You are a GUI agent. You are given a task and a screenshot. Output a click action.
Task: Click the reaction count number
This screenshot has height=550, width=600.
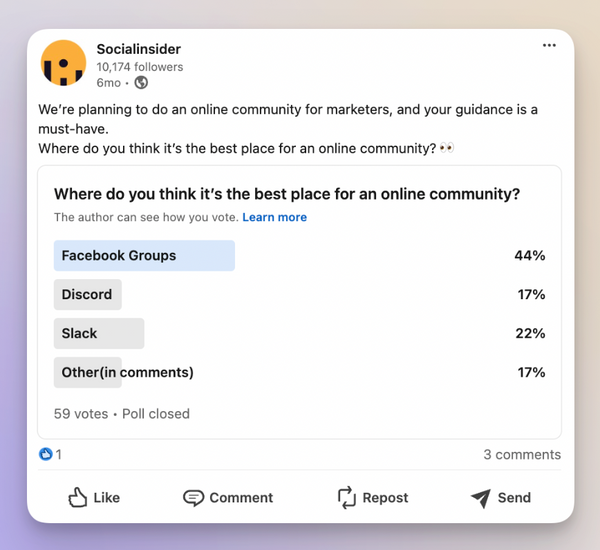click(x=59, y=454)
